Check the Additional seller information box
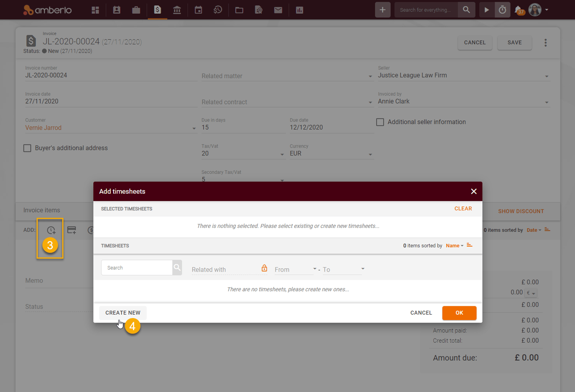Image resolution: width=575 pixels, height=392 pixels. [380, 122]
